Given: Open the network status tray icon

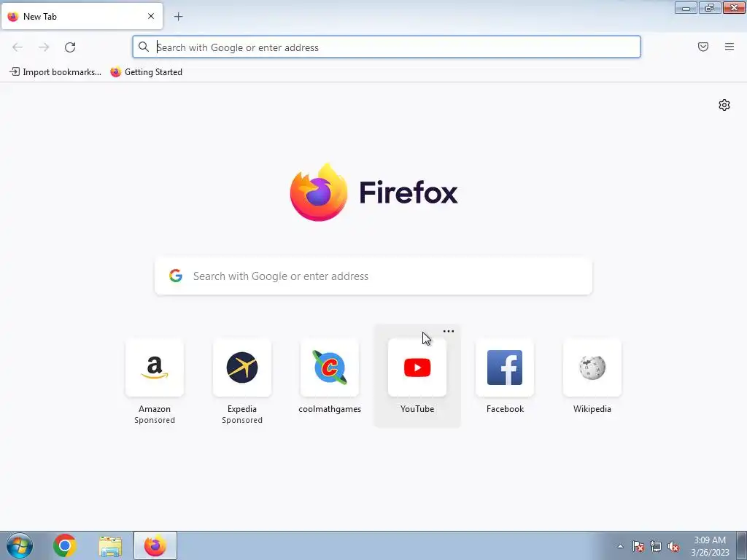Looking at the screenshot, I should point(656,546).
